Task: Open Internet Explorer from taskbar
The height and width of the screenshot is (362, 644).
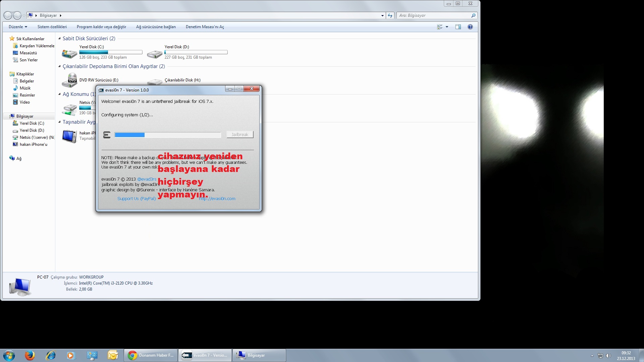Action: [50, 355]
